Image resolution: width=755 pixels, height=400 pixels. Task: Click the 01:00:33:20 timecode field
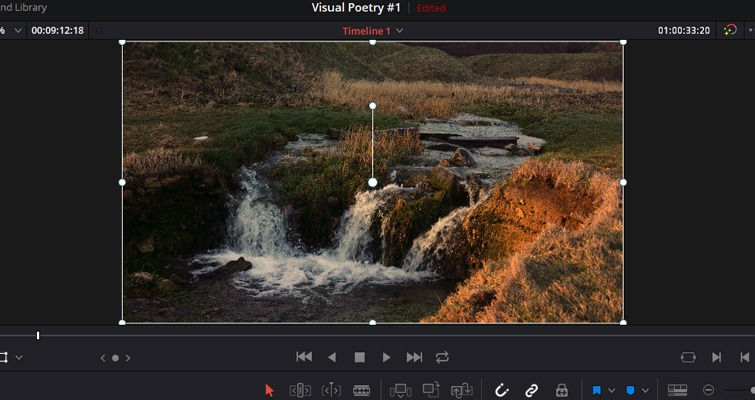click(x=684, y=30)
